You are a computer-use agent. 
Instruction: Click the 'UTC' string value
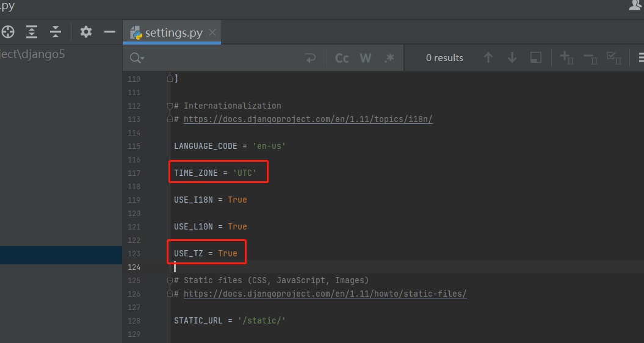click(x=245, y=173)
